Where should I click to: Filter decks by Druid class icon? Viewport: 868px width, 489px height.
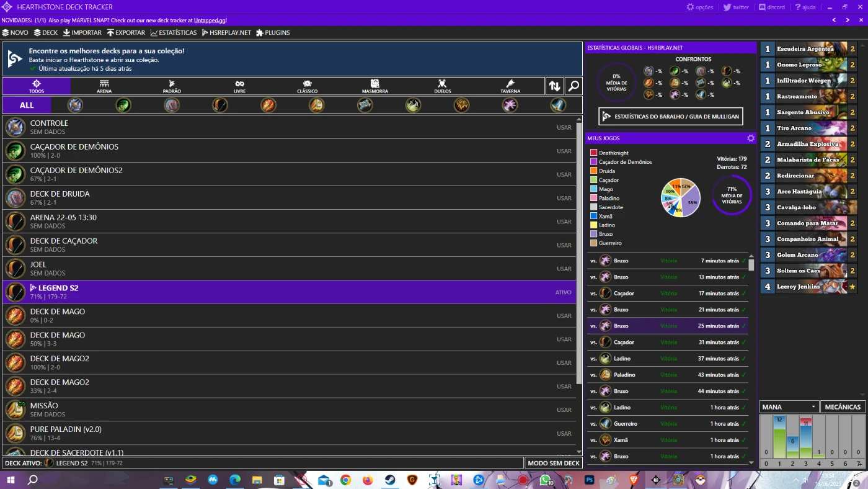[x=172, y=105]
